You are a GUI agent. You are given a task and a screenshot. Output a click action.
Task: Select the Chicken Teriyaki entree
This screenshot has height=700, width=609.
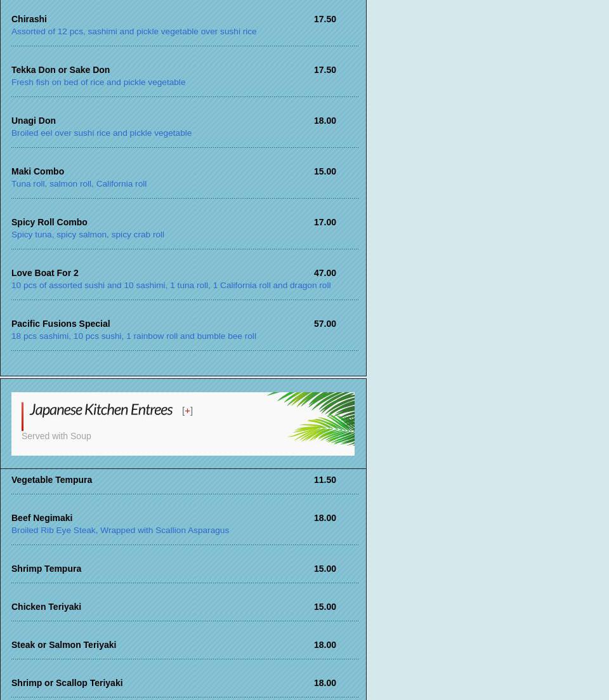[46, 607]
